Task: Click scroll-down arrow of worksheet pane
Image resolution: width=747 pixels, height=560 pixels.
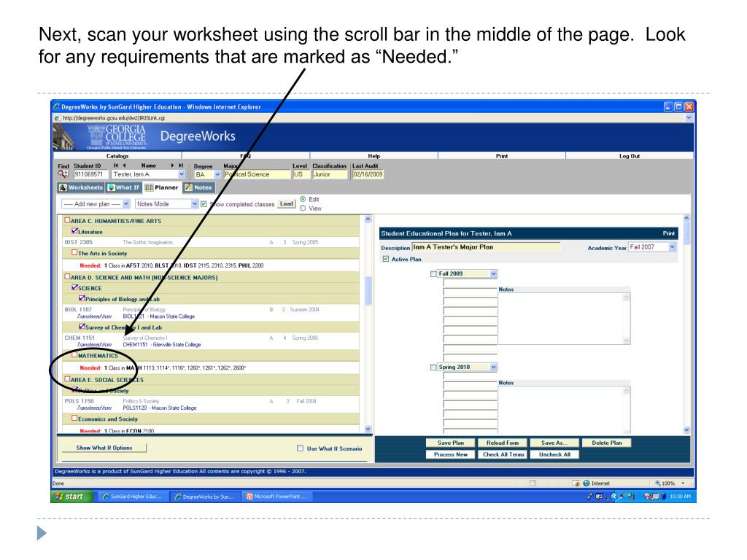Action: [368, 429]
